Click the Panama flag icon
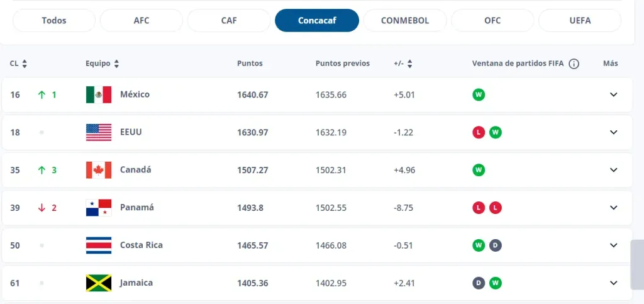 (98, 208)
